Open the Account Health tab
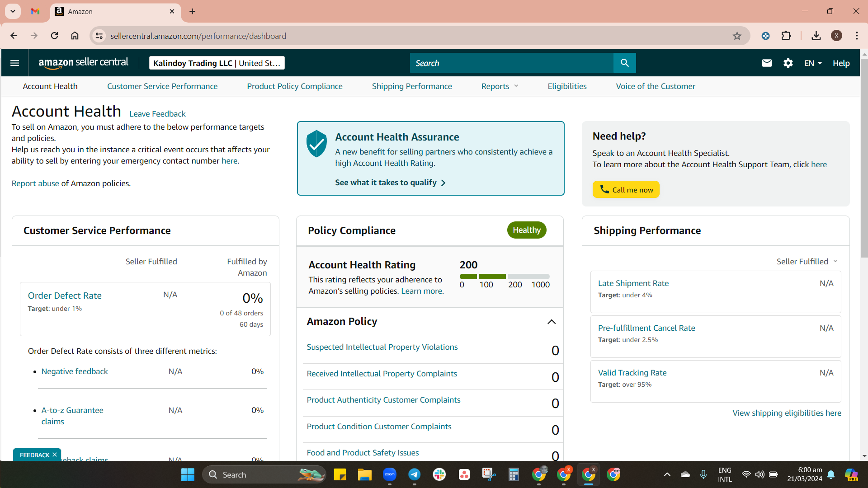Viewport: 868px width, 488px height. click(x=50, y=86)
